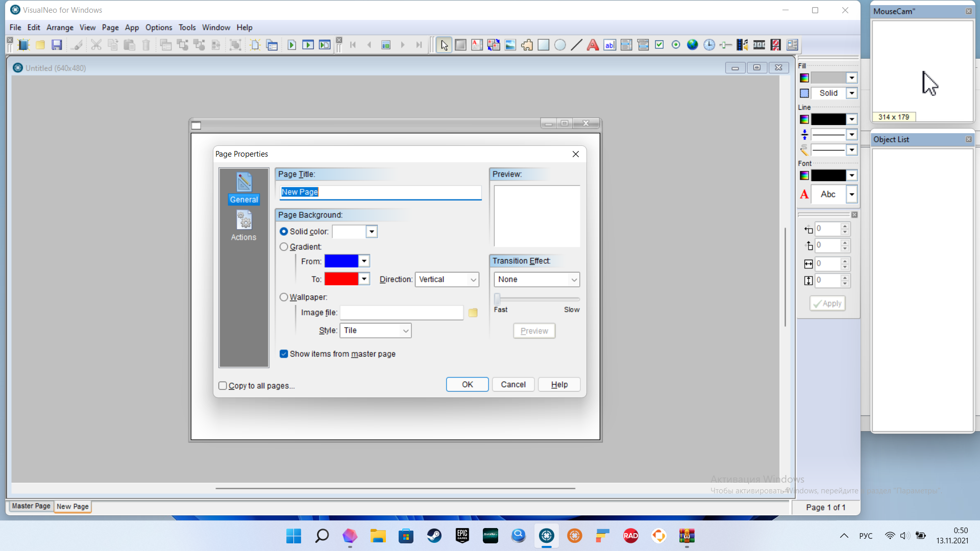Screen dimensions: 980x551
Task: Close the Page Properties dialog
Action: click(x=576, y=154)
